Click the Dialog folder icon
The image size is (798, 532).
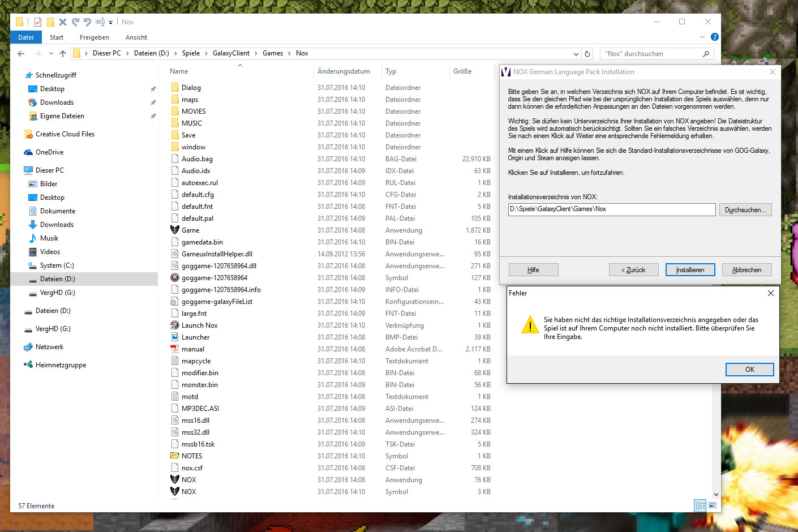click(x=175, y=87)
